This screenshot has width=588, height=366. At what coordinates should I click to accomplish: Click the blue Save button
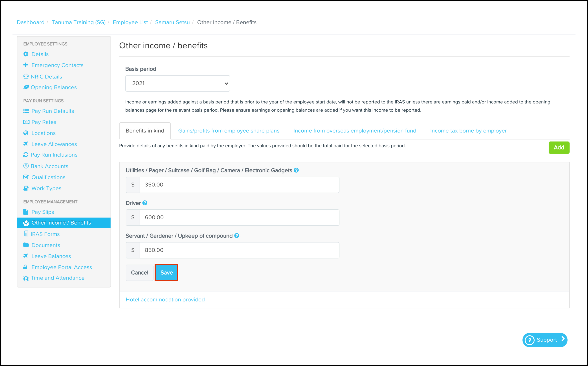(x=166, y=273)
